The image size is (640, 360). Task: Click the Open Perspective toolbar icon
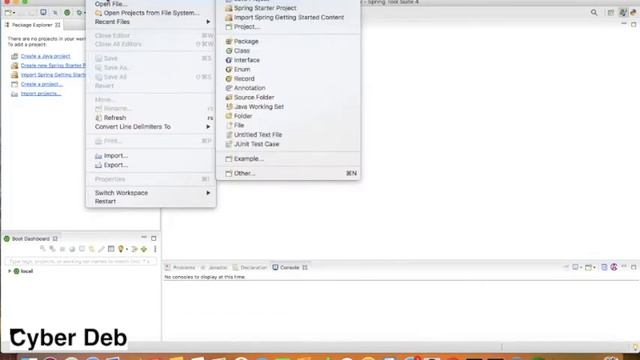tap(611, 13)
